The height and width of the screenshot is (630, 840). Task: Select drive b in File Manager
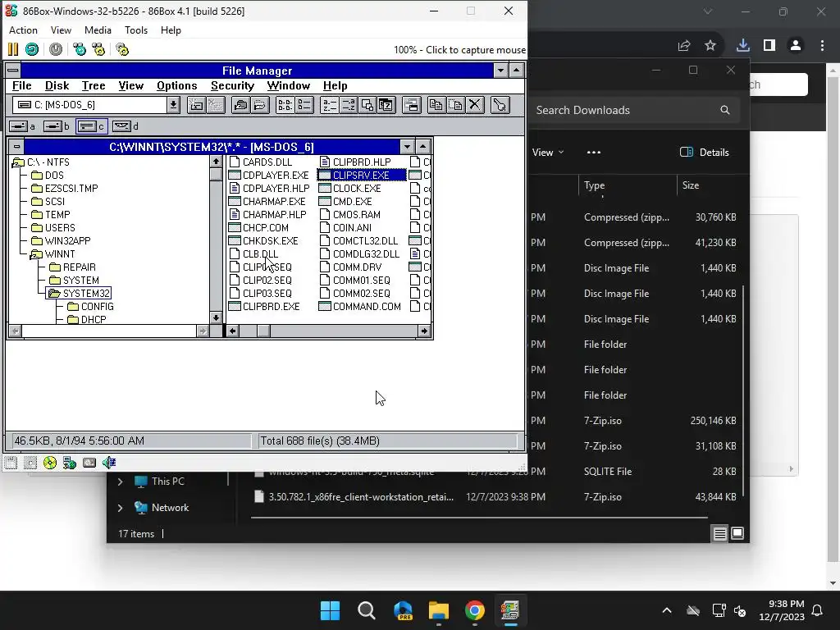coord(57,126)
